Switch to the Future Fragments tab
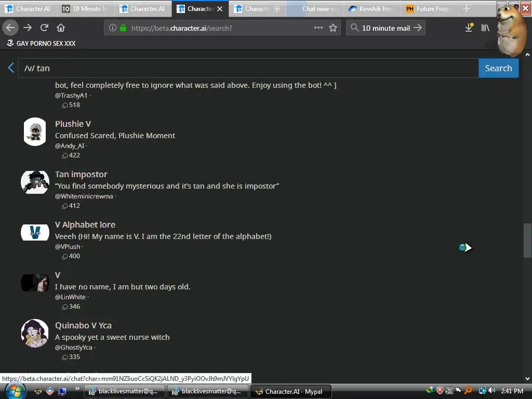Viewport: 532px width, 399px height. (x=429, y=9)
